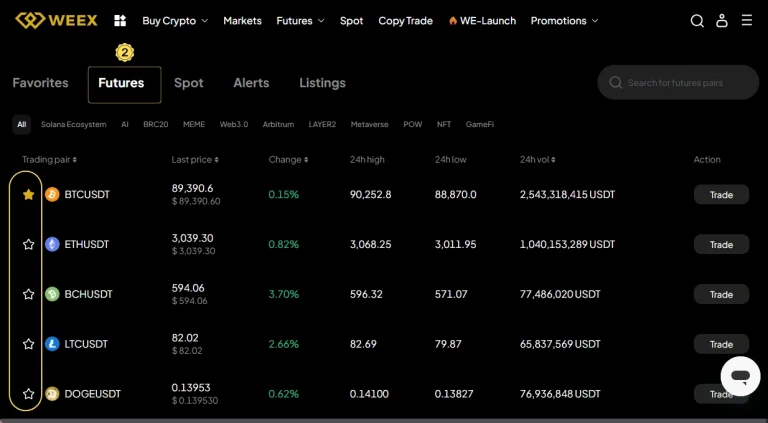
Task: Click the 3.70% change value
Action: [284, 294]
